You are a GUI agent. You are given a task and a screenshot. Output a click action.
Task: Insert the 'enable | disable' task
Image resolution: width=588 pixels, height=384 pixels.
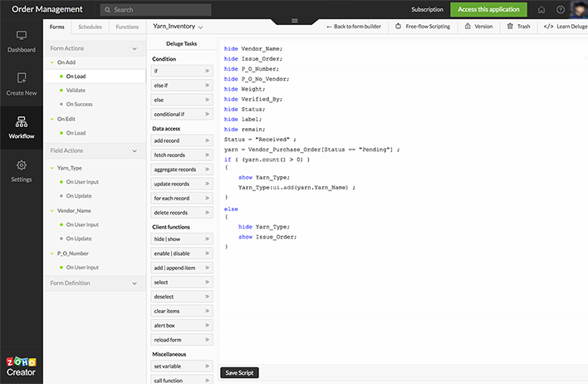(x=182, y=254)
